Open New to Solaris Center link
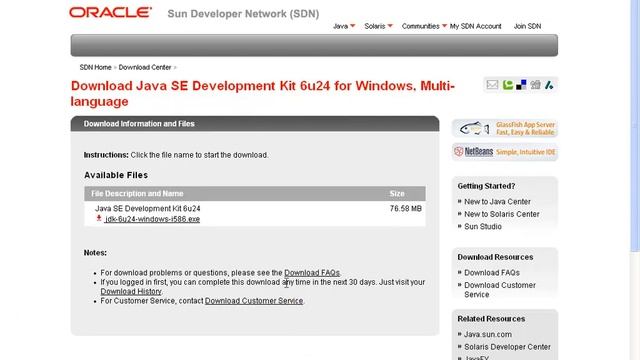 [502, 214]
